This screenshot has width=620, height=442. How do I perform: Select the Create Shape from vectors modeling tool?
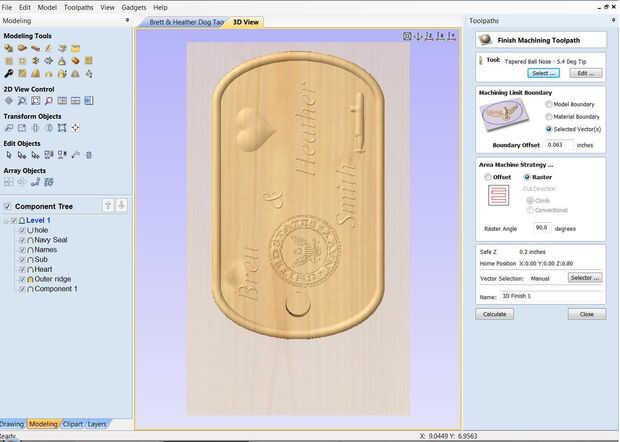(x=8, y=49)
